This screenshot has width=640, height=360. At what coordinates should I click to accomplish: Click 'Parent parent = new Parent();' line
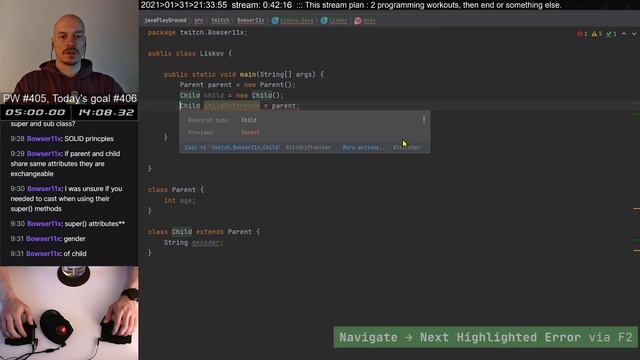click(x=238, y=85)
